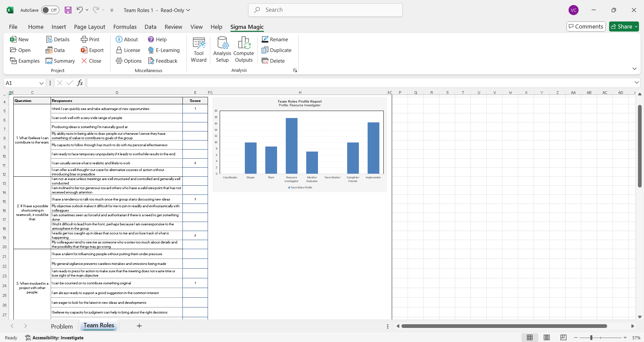644x342 pixels.
Task: Show formula bar options menu
Action: [50, 83]
